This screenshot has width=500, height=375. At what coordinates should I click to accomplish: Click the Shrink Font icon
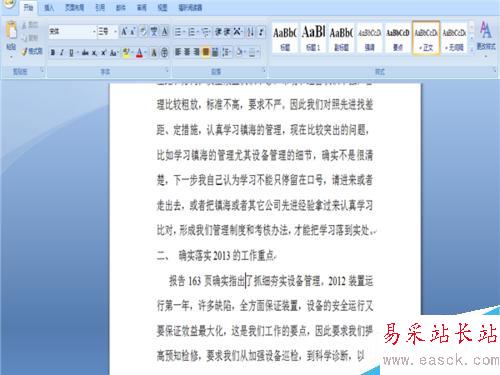pyautogui.click(x=132, y=32)
